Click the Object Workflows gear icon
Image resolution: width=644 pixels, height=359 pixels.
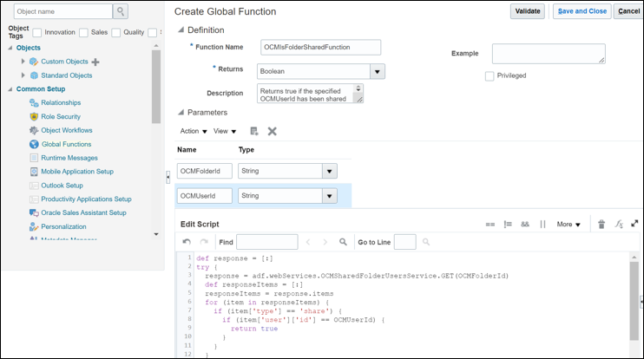[x=34, y=130]
